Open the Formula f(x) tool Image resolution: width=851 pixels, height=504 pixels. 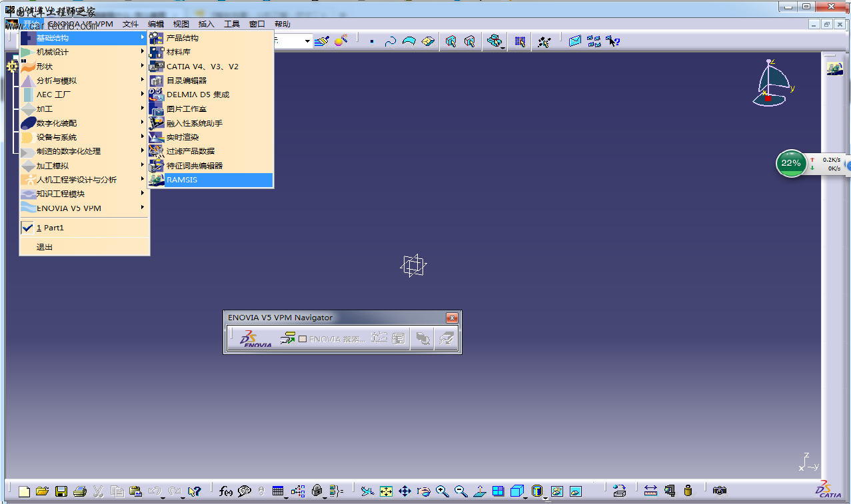[225, 491]
